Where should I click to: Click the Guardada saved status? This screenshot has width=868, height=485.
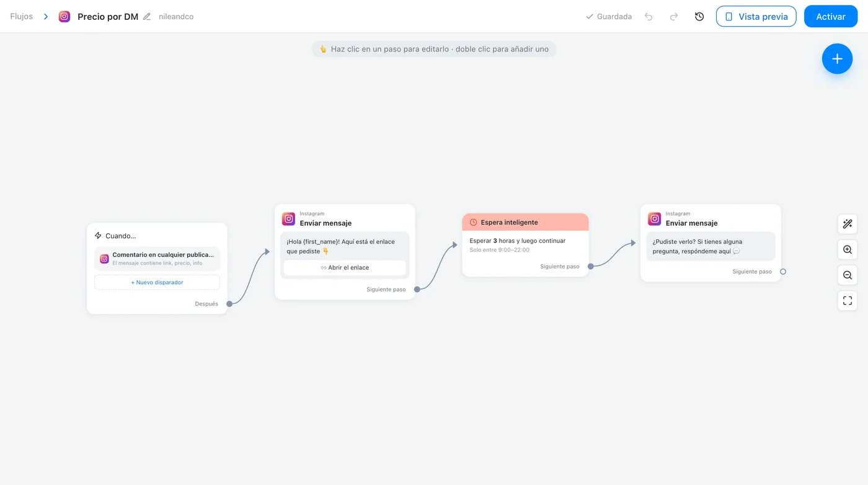(x=609, y=17)
